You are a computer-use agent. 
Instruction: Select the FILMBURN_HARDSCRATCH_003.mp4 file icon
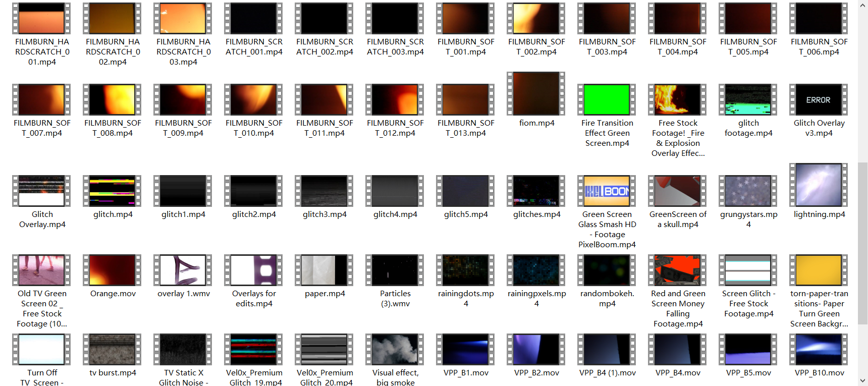tap(183, 19)
